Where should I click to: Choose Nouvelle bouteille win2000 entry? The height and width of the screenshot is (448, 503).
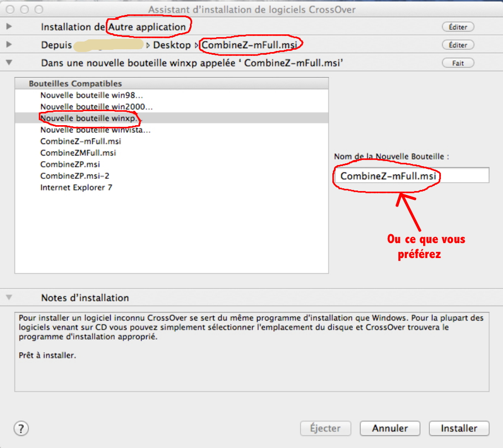coord(96,106)
